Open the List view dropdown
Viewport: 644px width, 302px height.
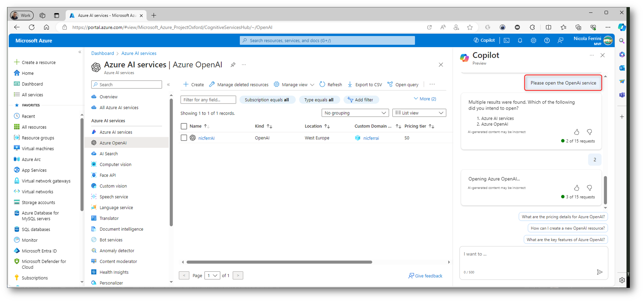pyautogui.click(x=419, y=113)
